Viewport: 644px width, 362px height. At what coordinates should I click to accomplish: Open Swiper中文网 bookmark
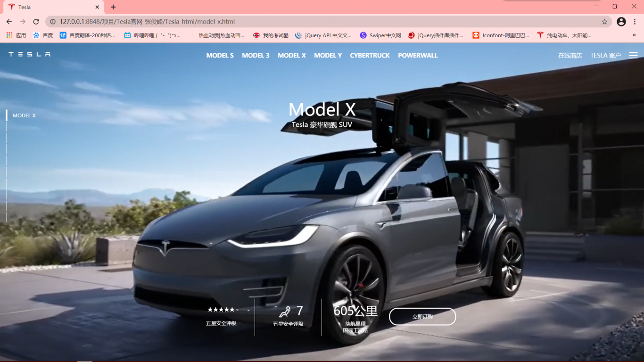(380, 35)
